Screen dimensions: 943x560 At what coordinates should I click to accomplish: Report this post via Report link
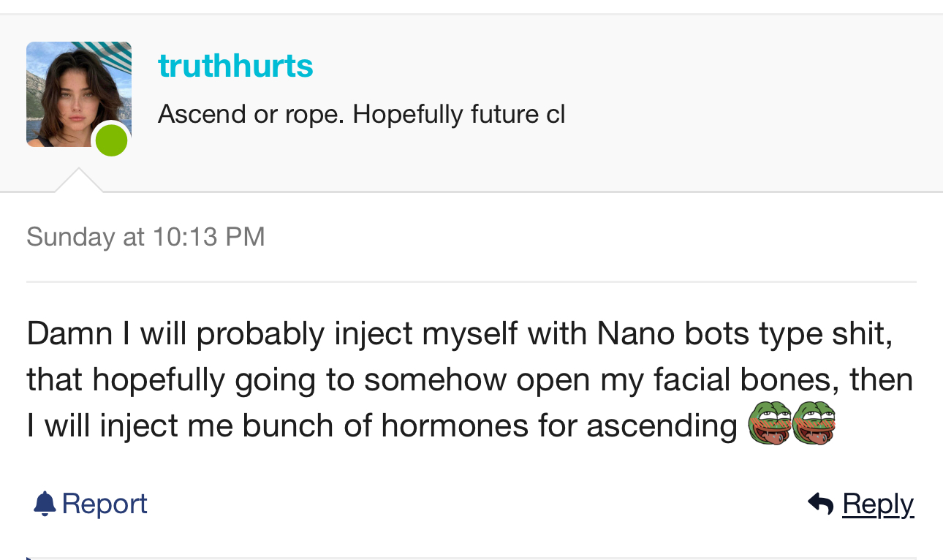(x=104, y=504)
